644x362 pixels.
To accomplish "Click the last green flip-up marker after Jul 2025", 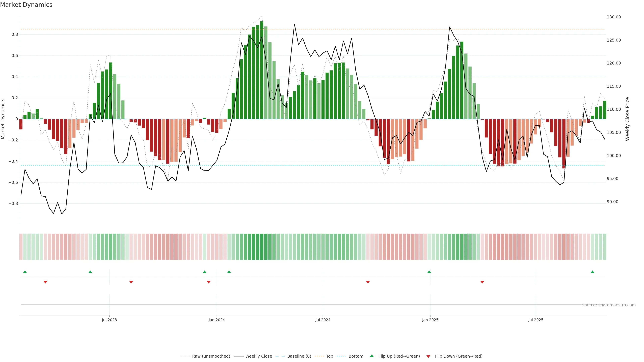I will tap(592, 272).
